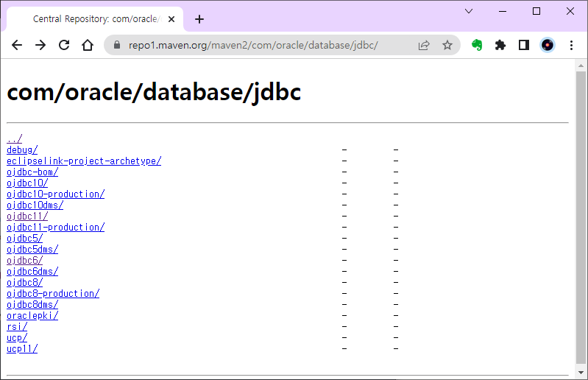Focus the address bar URL
This screenshot has height=380, width=588.
[x=253, y=46]
